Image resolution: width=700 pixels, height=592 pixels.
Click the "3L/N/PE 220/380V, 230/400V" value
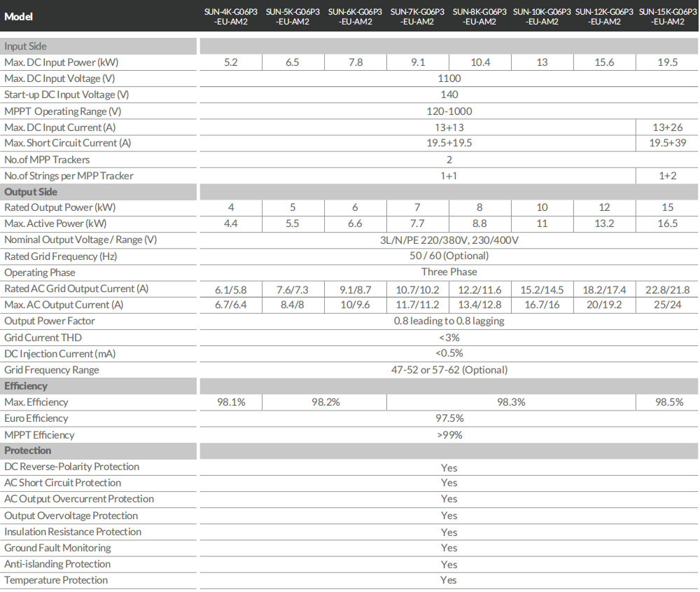coord(449,240)
